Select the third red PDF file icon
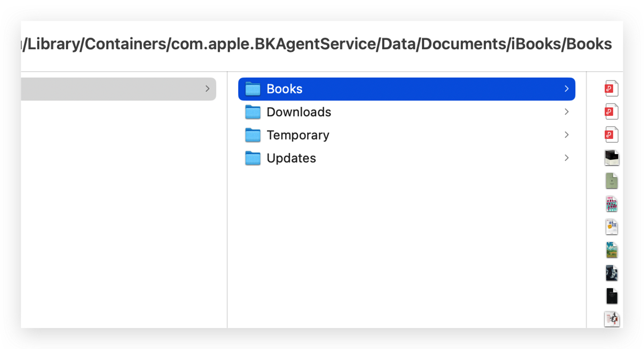 pyautogui.click(x=611, y=135)
